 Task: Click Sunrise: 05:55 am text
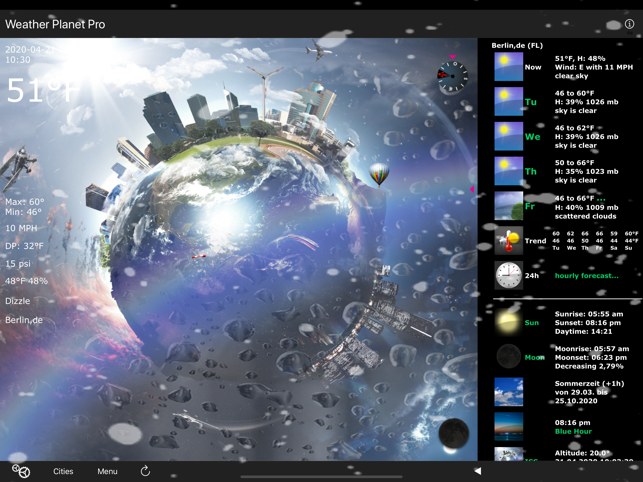coord(589,314)
